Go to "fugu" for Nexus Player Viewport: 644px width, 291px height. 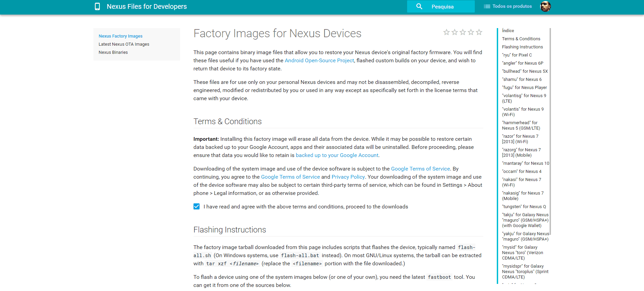524,88
